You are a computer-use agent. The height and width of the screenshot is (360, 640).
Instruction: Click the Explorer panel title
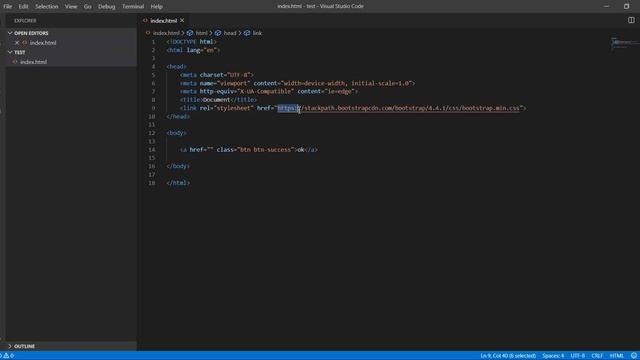tap(25, 20)
